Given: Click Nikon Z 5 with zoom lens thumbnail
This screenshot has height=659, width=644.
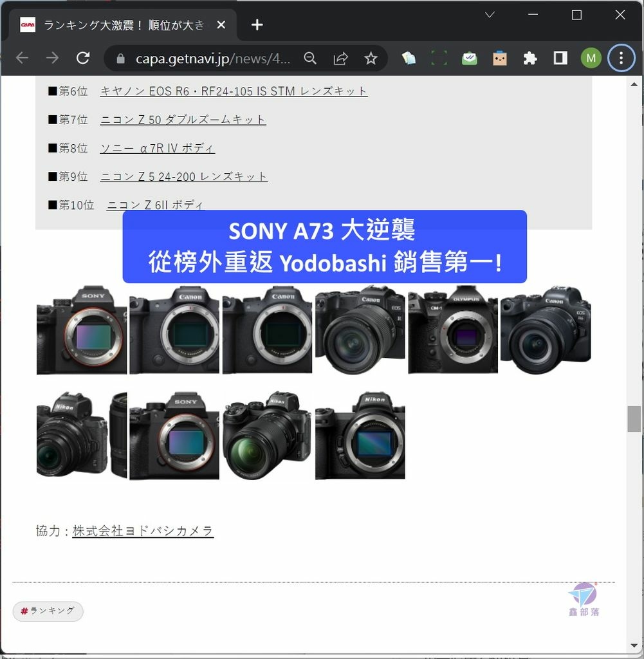Looking at the screenshot, I should pyautogui.click(x=267, y=436).
